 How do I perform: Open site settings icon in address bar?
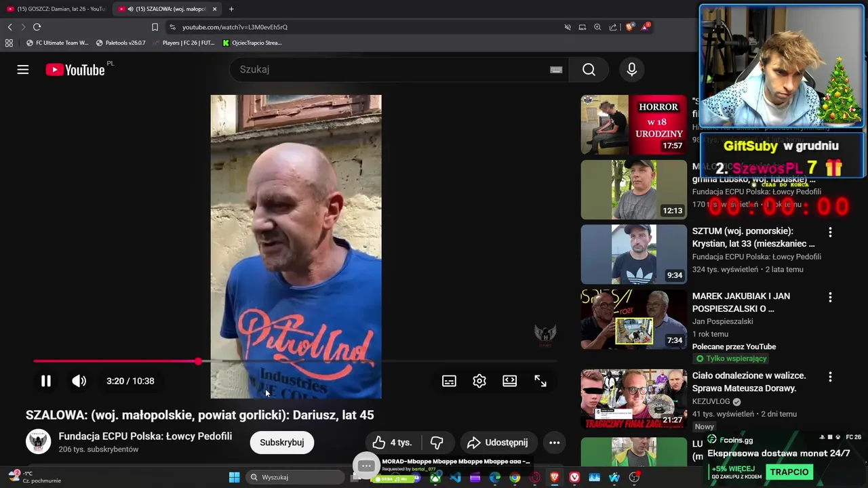[x=172, y=27]
